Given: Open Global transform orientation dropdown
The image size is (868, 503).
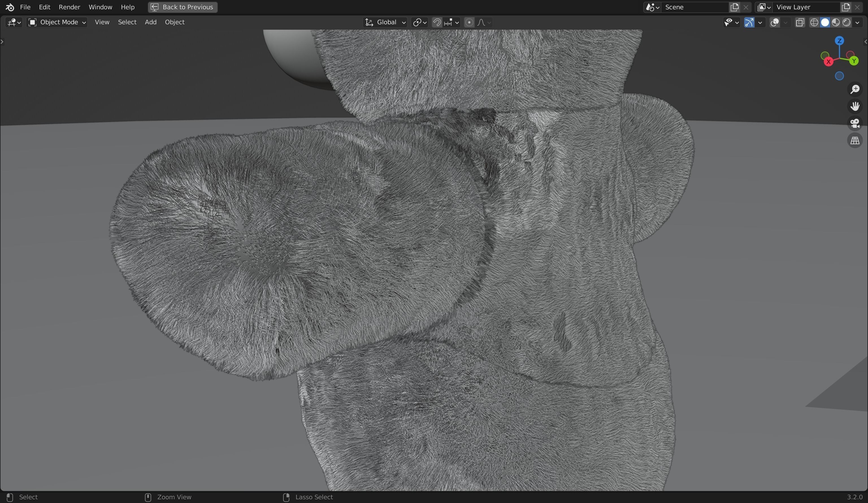Looking at the screenshot, I should coord(385,22).
